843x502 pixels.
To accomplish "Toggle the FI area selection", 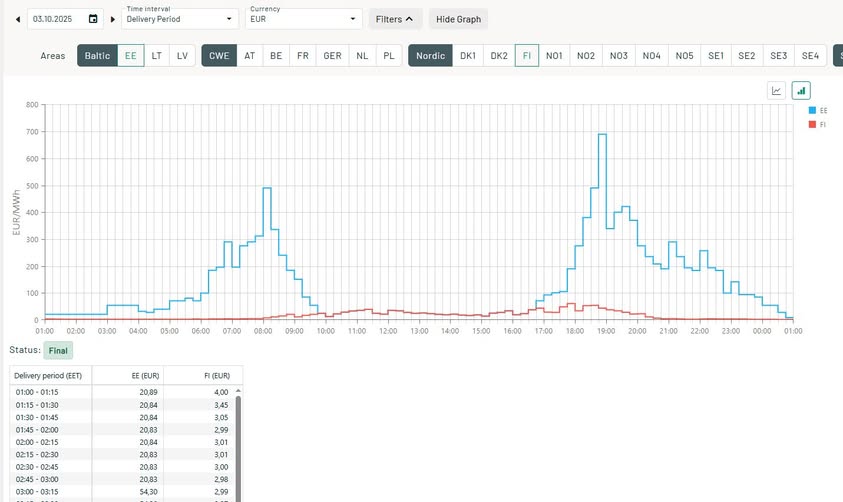I will click(x=527, y=56).
